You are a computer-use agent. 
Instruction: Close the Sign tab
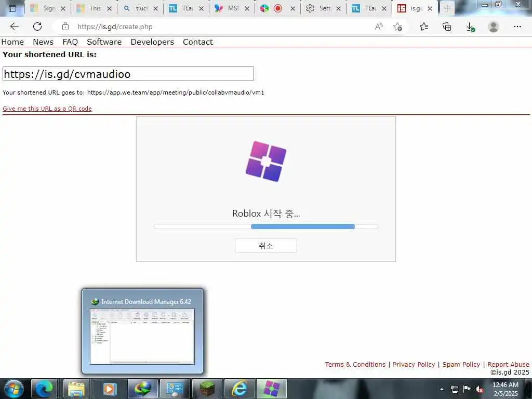[63, 8]
